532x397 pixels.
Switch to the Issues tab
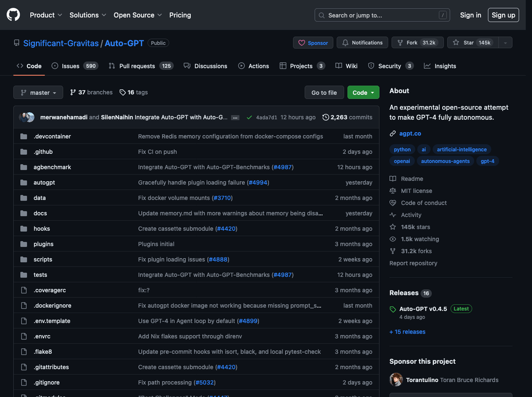[75, 66]
